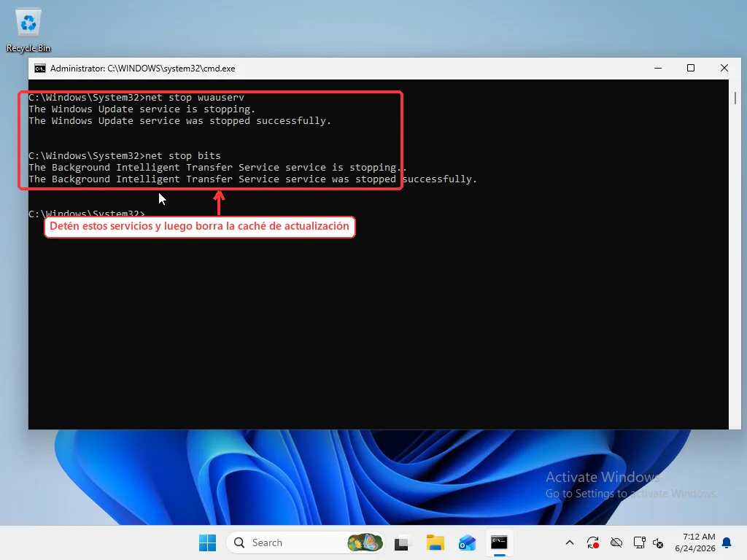Click the 'net stop bits' command line
This screenshot has width=747, height=560.
[x=124, y=156]
